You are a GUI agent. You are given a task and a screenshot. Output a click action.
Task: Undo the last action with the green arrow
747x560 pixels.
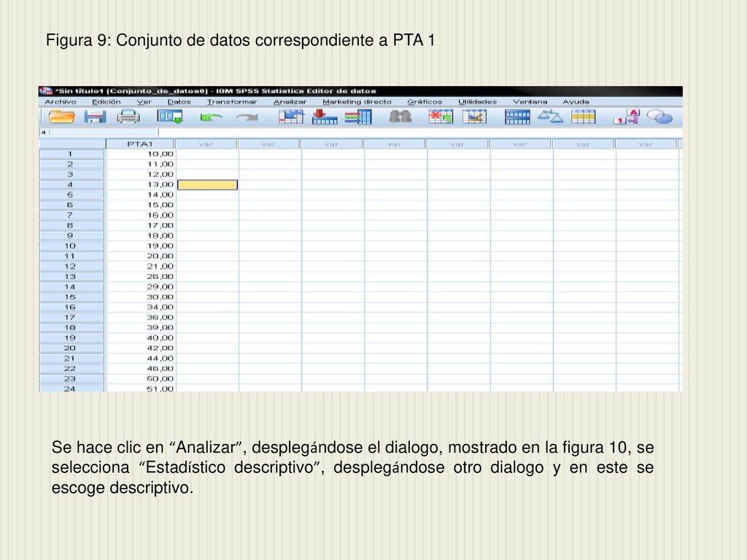(211, 117)
